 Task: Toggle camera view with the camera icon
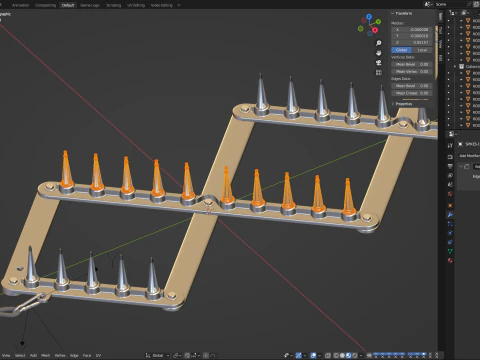pyautogui.click(x=379, y=63)
